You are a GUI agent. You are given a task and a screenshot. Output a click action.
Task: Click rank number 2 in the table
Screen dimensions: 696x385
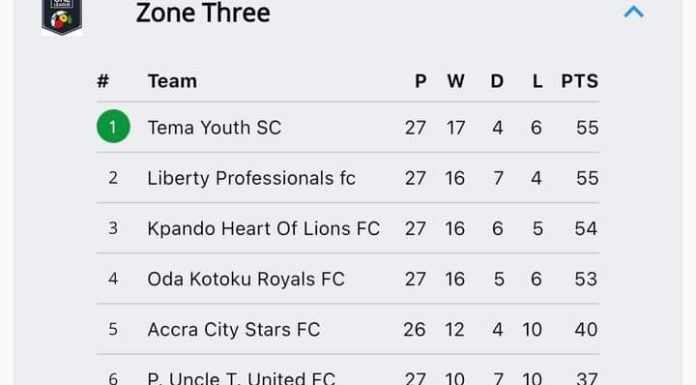click(x=113, y=178)
